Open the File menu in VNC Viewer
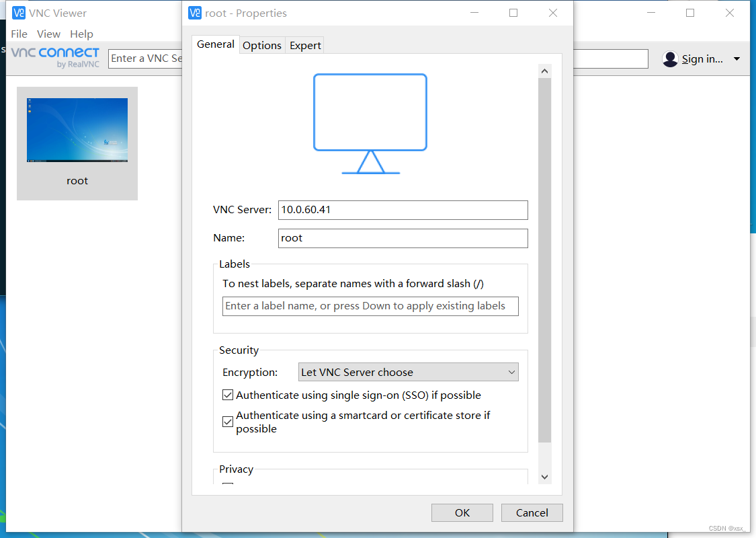 tap(19, 34)
